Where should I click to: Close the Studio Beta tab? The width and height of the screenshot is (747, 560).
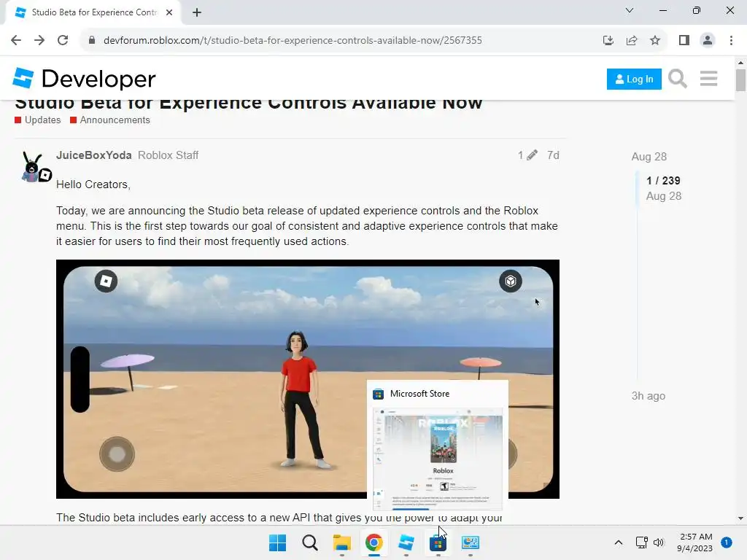coord(169,12)
